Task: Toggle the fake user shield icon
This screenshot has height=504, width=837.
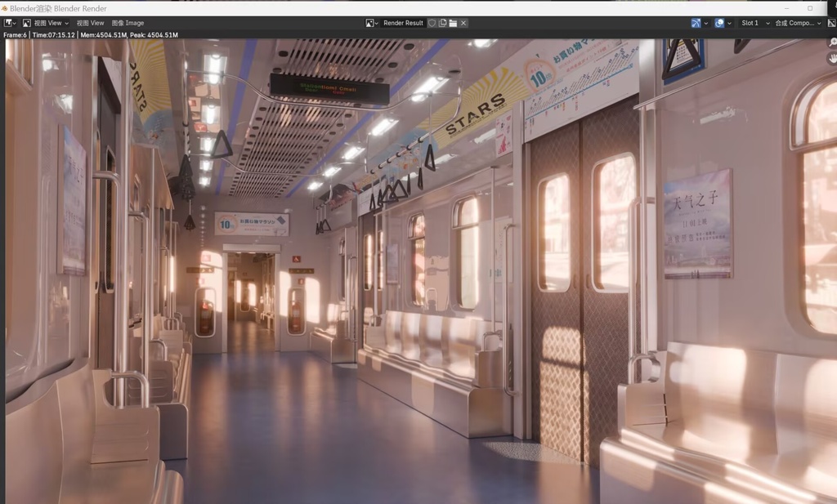Action: click(432, 23)
